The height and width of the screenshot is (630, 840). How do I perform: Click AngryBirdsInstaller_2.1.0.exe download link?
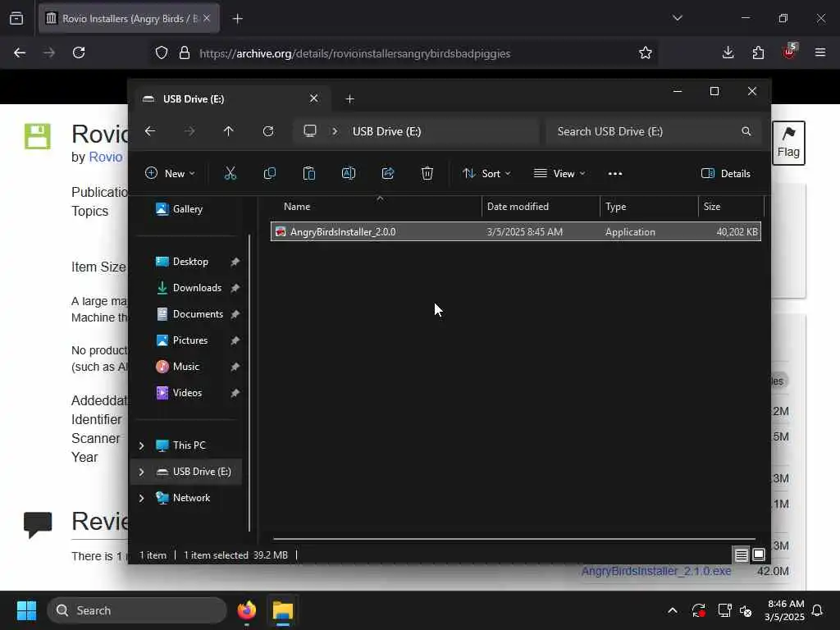[x=656, y=571]
